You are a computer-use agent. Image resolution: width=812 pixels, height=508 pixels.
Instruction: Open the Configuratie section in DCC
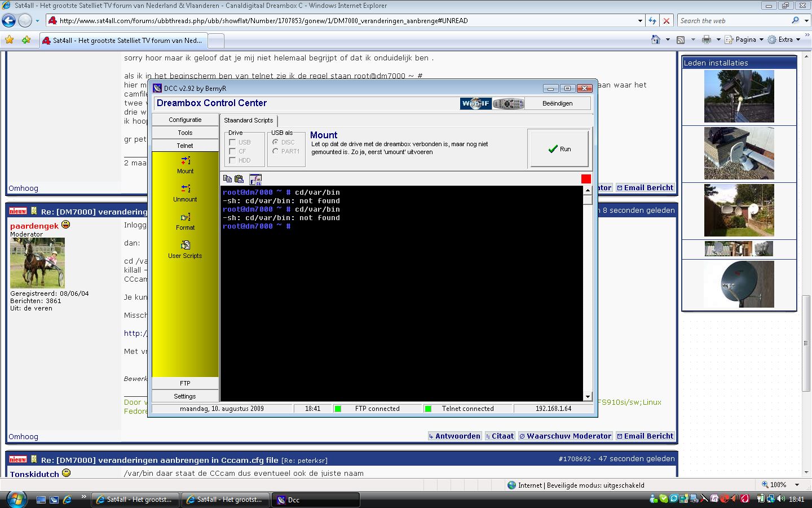pyautogui.click(x=185, y=120)
